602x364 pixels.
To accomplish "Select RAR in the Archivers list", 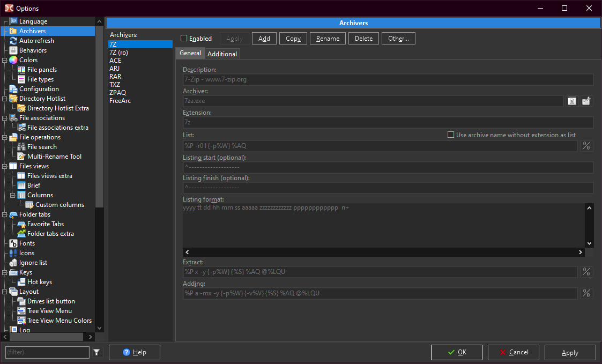I will [115, 77].
